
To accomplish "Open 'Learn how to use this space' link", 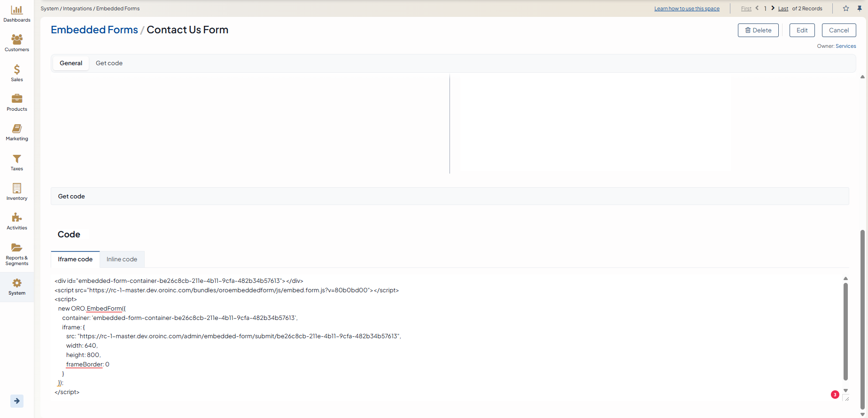I will pos(687,8).
